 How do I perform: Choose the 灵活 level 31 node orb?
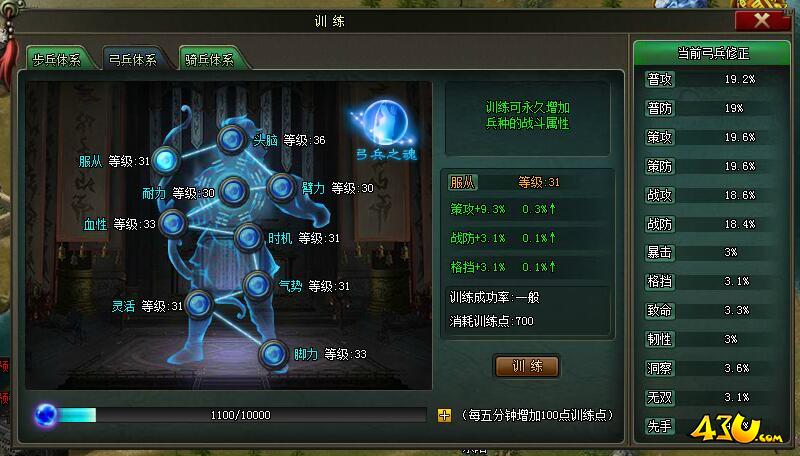(199, 305)
